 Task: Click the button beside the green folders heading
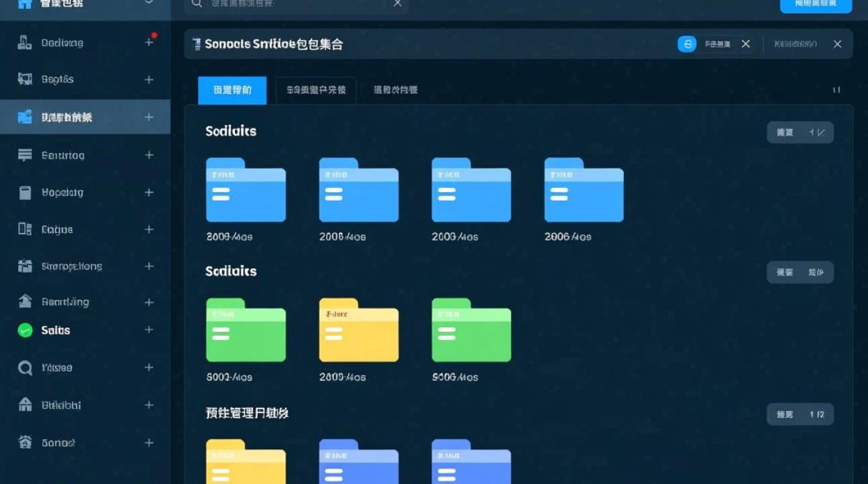click(800, 272)
